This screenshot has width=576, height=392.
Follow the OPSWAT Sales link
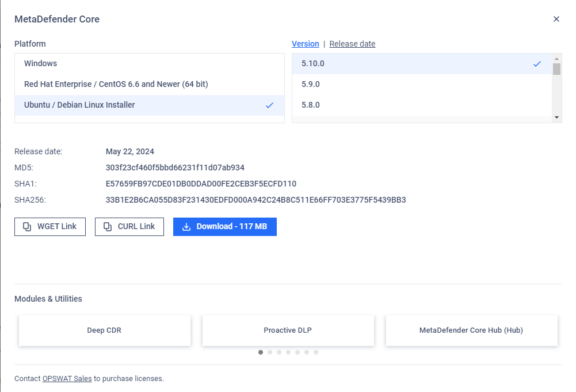67,378
